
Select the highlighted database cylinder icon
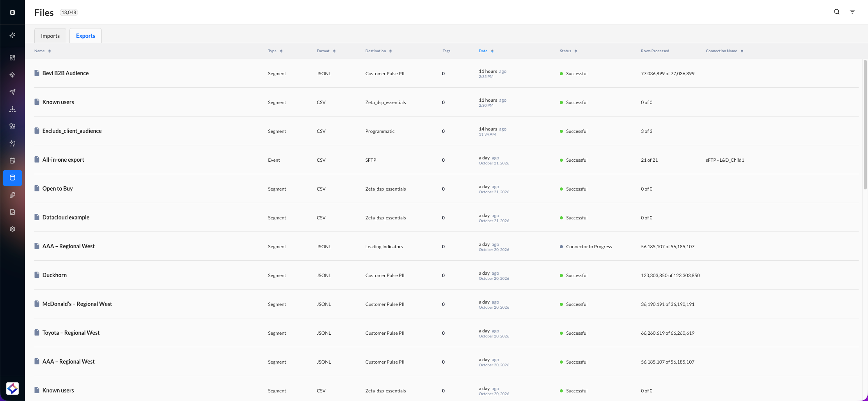pos(12,178)
